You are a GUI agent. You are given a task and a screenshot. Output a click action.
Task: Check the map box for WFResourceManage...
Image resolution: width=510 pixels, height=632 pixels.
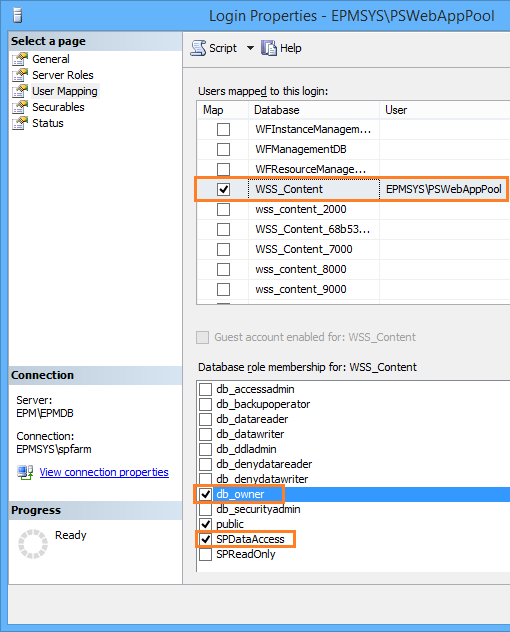click(x=223, y=169)
